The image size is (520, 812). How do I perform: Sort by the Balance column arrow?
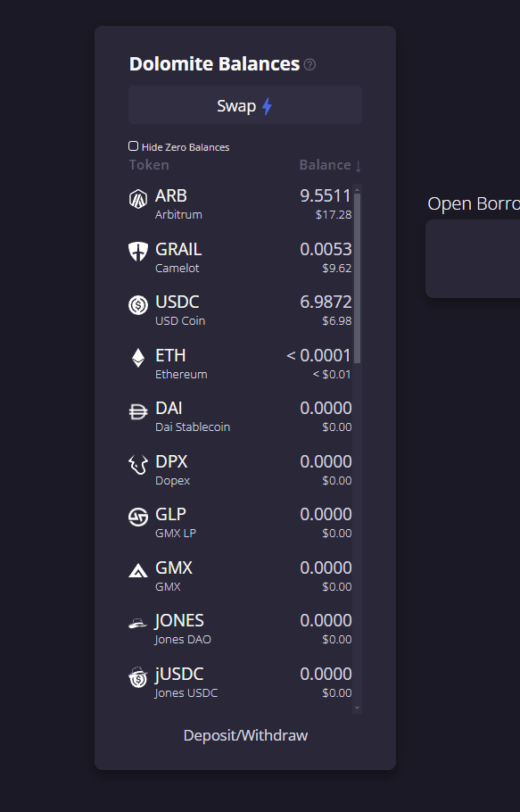pos(358,166)
